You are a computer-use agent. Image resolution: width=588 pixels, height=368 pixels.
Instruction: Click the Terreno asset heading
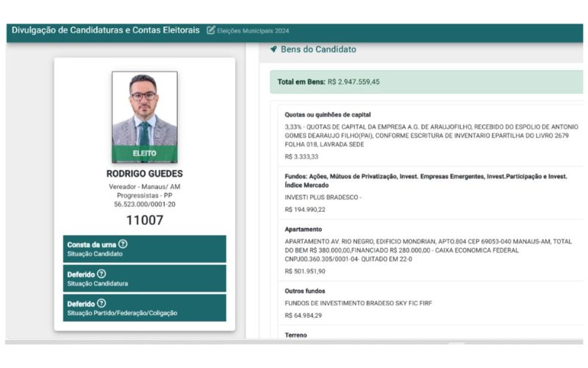(x=296, y=335)
